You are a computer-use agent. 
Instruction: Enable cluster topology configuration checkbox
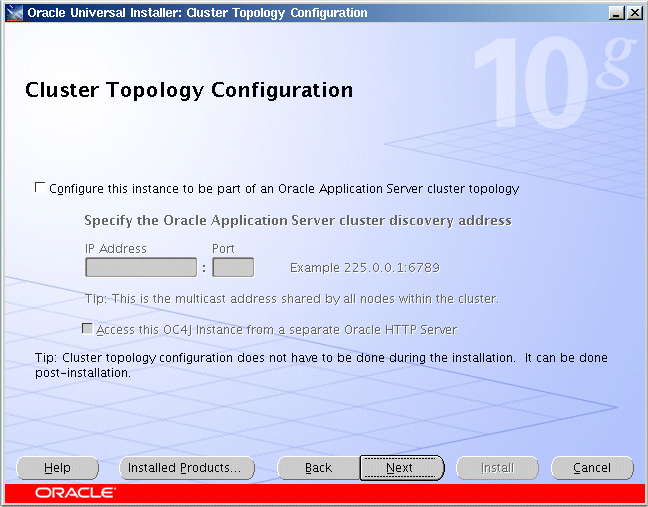coord(40,188)
